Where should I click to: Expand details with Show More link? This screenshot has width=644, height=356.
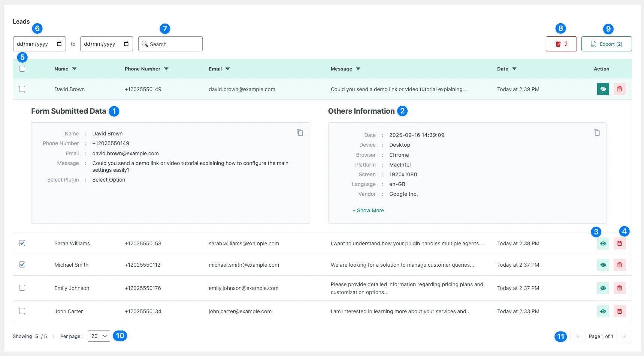(368, 210)
